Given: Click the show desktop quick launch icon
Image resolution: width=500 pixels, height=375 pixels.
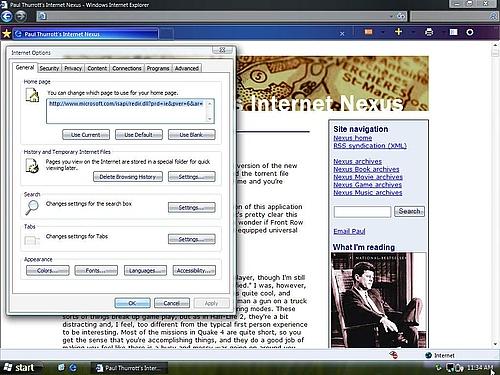Looking at the screenshot, I should click(61, 367).
